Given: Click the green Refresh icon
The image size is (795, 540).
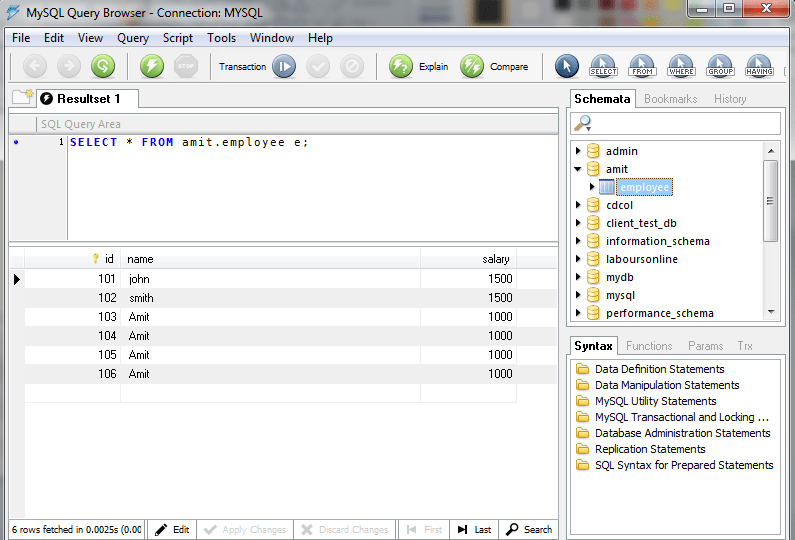Looking at the screenshot, I should tap(103, 66).
